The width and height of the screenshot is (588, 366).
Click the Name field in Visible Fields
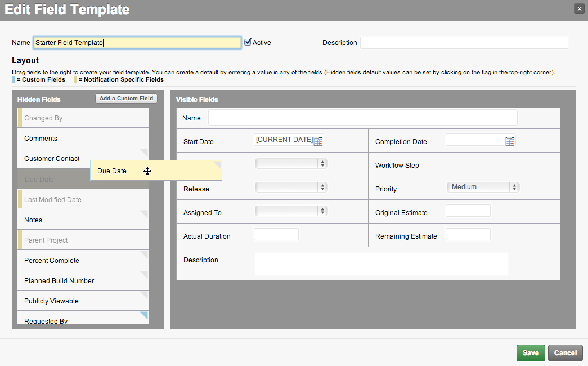click(363, 118)
